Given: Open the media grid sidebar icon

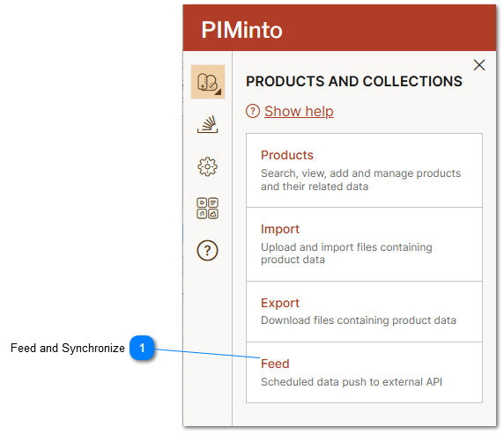Looking at the screenshot, I should tap(208, 208).
